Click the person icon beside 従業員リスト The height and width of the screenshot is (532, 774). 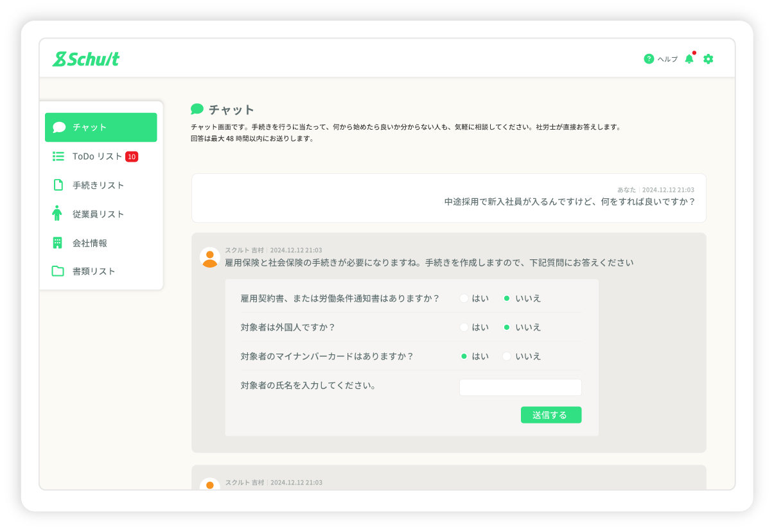click(58, 214)
